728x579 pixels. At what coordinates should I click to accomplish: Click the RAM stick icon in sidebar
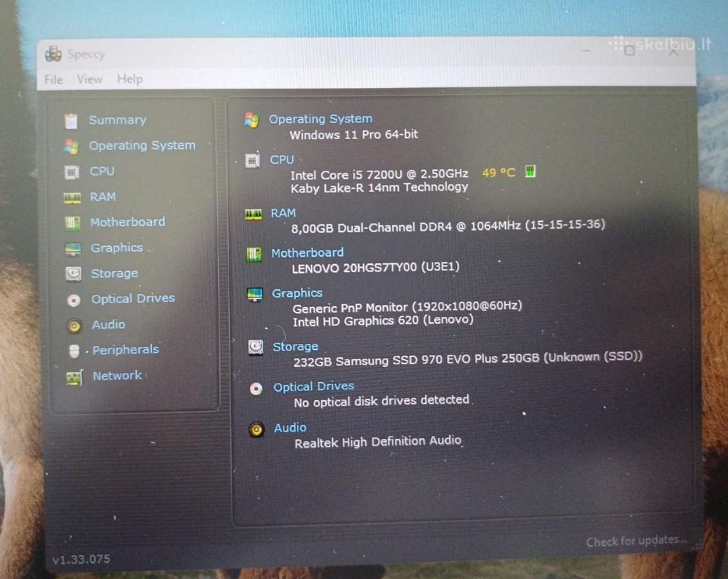pos(72,198)
